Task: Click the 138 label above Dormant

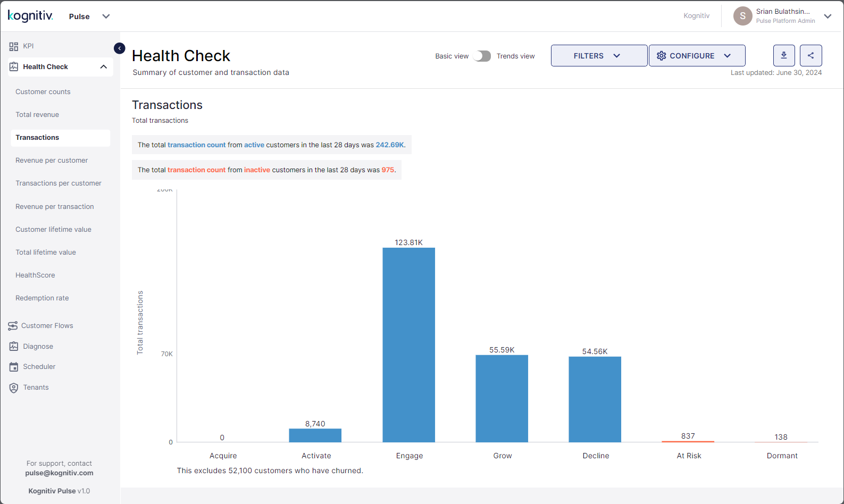Action: point(781,437)
